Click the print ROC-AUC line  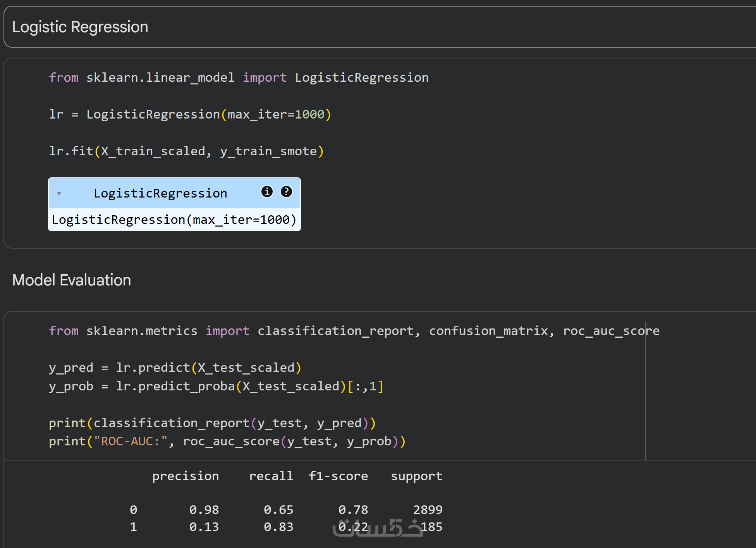pos(227,441)
